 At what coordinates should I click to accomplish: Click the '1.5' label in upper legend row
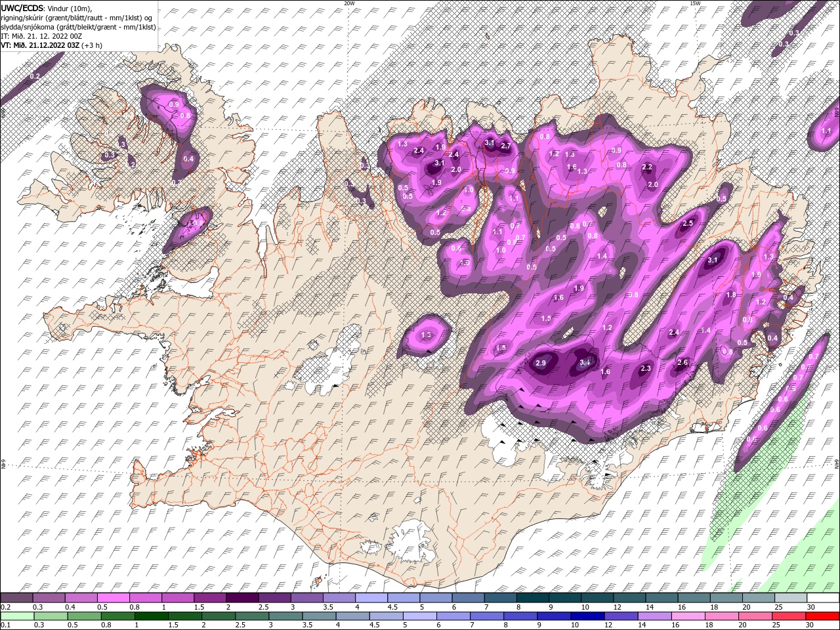coord(199,607)
